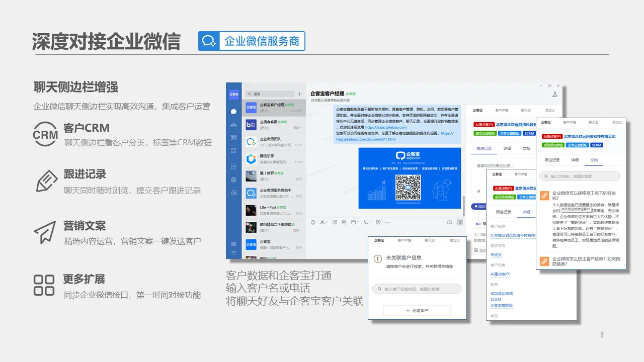Click the 输入文档名 document search field

coord(580,176)
